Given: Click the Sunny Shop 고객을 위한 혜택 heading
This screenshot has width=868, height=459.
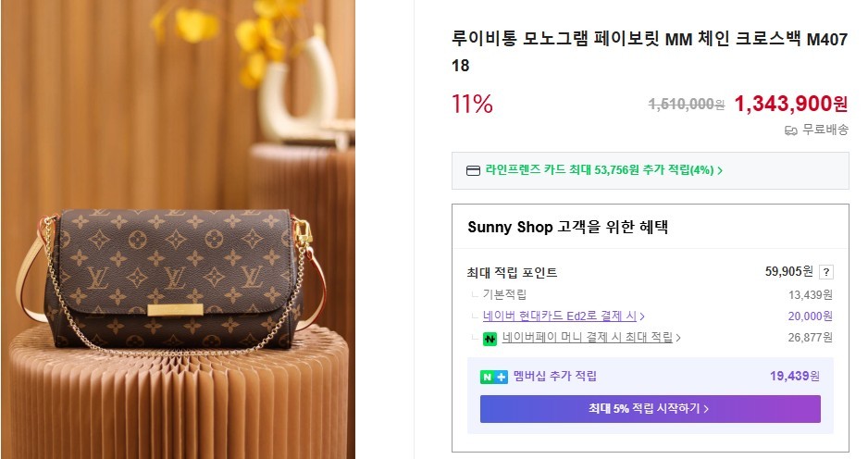Looking at the screenshot, I should click(567, 227).
